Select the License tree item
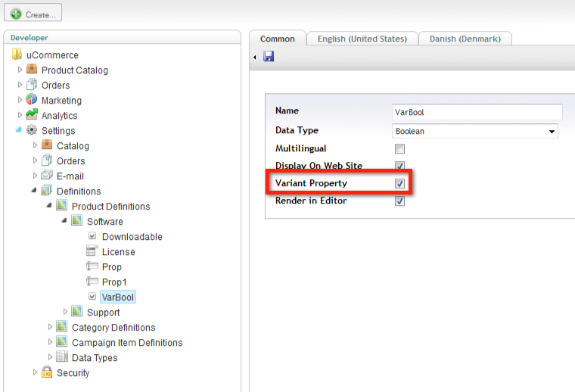575x392 pixels. [x=118, y=251]
